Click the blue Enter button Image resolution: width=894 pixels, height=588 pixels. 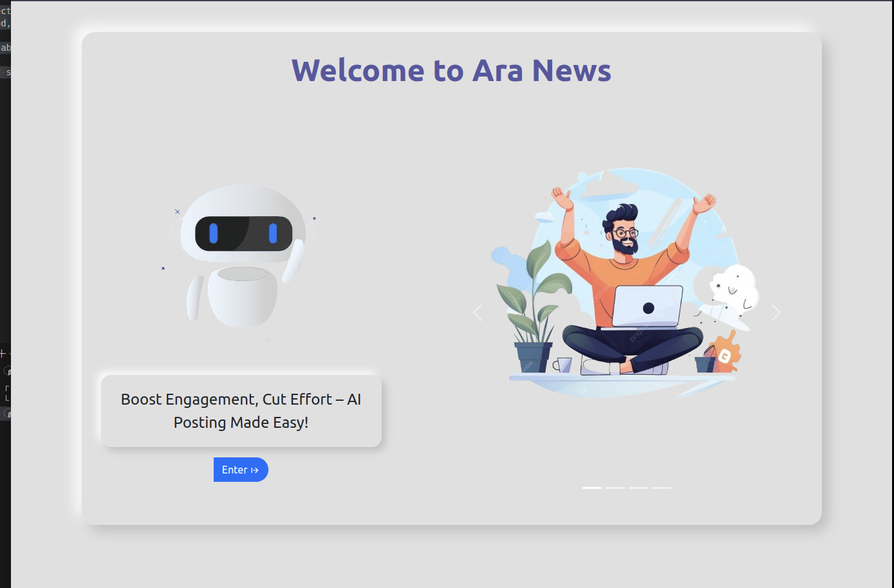pos(241,470)
